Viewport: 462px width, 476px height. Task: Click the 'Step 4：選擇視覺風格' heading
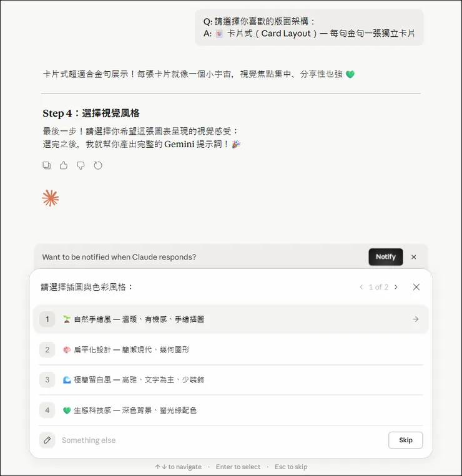91,114
